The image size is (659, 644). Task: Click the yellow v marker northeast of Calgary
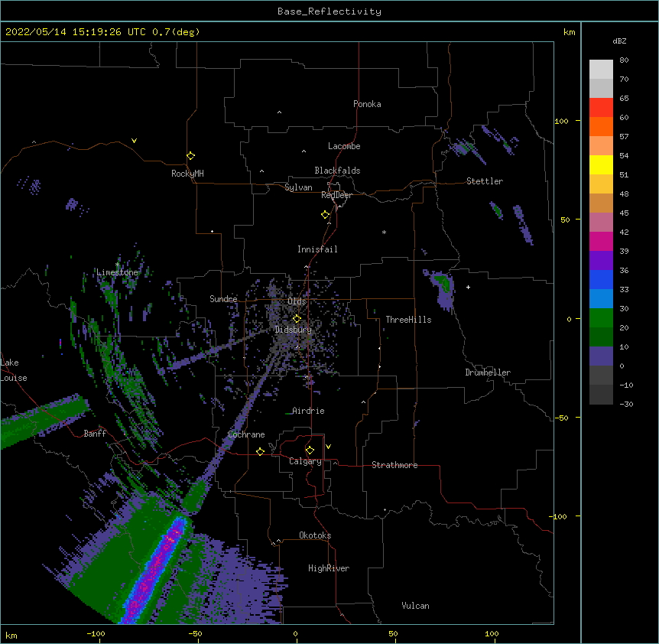tap(328, 447)
